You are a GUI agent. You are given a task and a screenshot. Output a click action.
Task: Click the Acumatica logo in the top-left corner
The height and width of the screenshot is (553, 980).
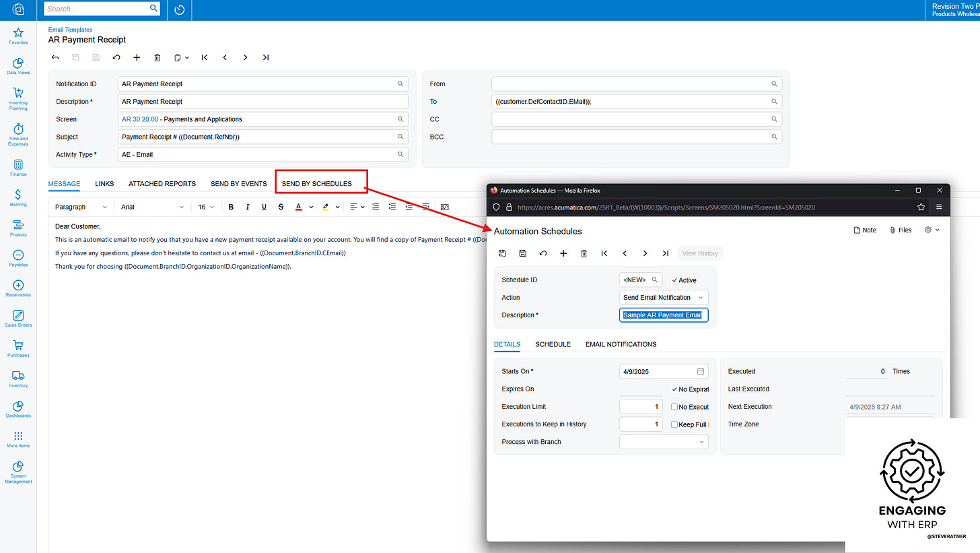tap(18, 9)
